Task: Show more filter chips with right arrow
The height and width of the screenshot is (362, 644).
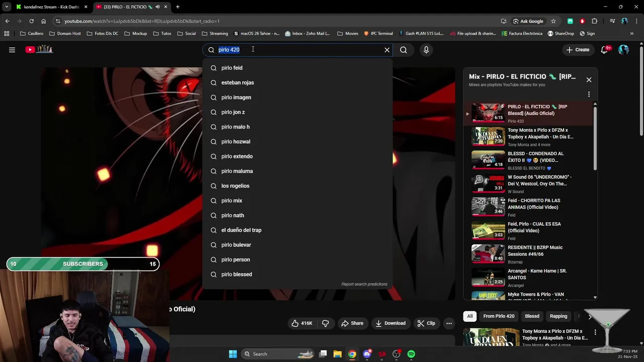Action: [590, 317]
